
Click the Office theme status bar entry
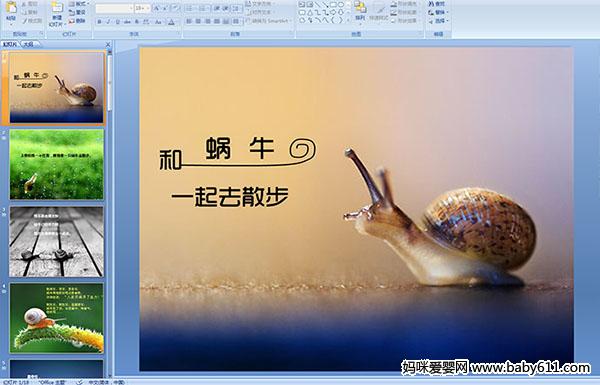click(x=52, y=382)
